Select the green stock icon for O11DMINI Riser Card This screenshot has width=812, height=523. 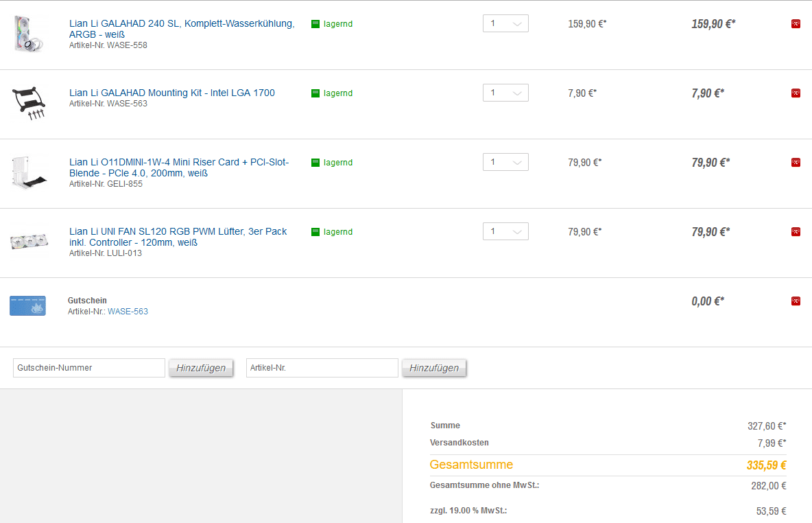[x=315, y=162]
